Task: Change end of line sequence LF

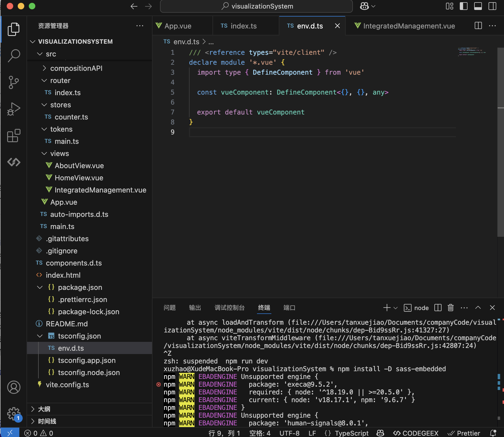Action: tap(312, 433)
